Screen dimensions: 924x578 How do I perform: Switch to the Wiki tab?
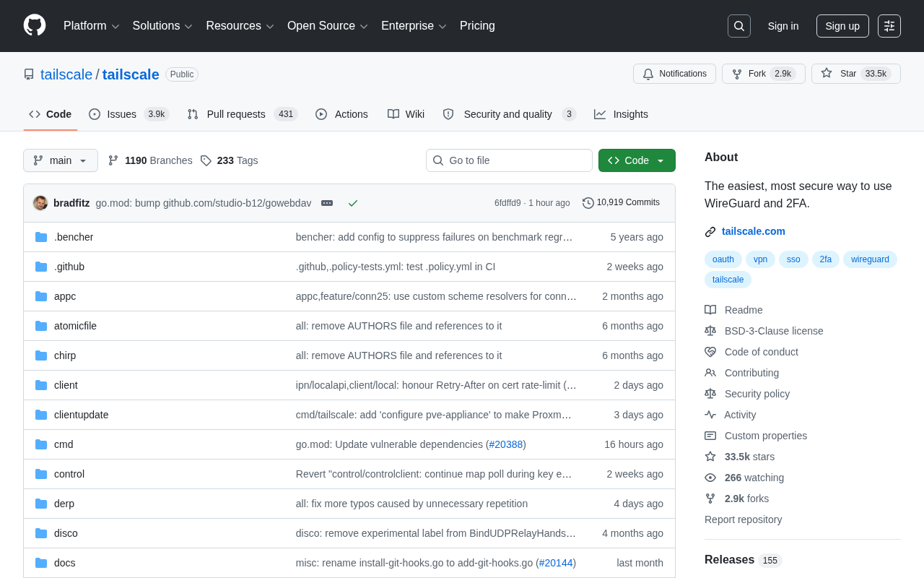[406, 114]
